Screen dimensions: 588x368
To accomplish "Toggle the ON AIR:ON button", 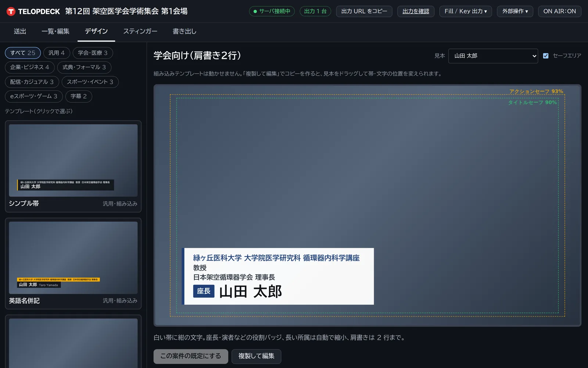I will (560, 11).
